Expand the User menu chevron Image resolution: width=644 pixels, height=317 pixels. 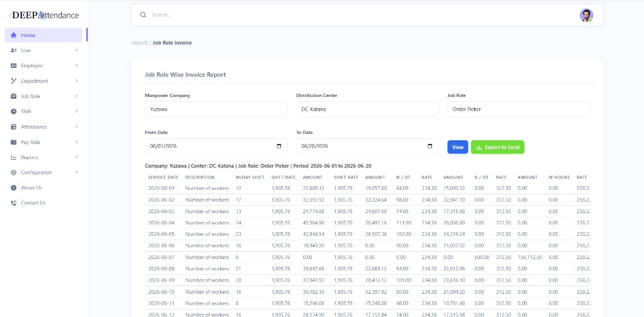pyautogui.click(x=76, y=50)
